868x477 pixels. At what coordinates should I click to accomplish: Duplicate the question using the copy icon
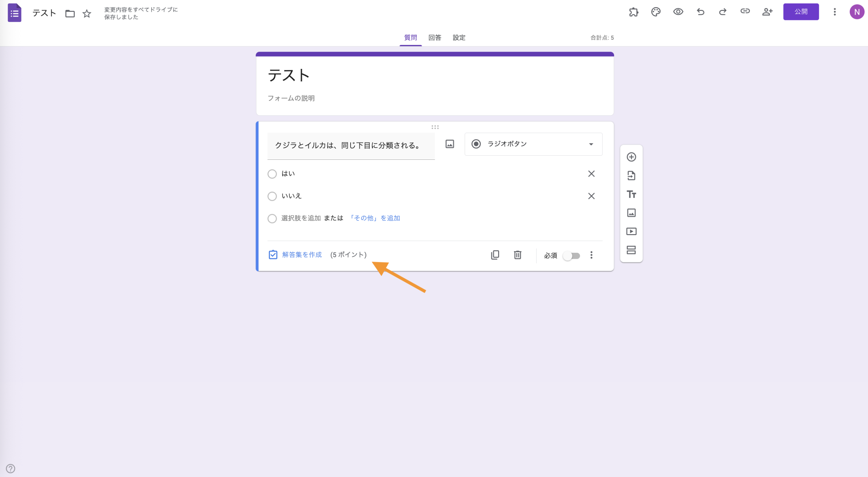coord(495,255)
